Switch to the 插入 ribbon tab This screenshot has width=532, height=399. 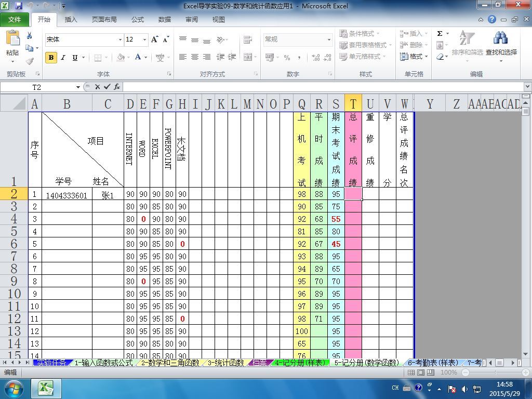[71, 19]
